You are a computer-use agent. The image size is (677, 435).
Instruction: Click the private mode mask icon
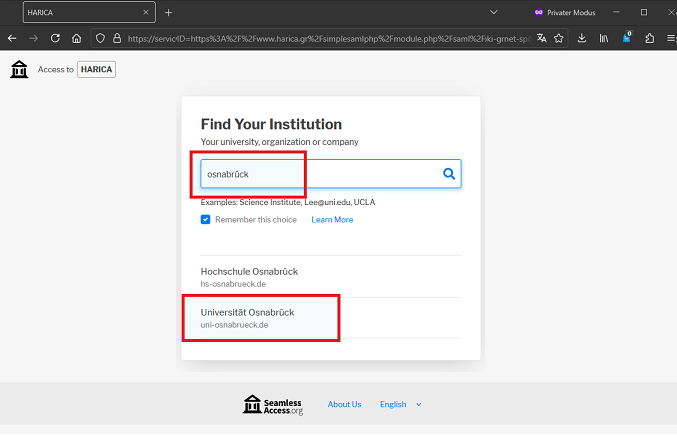coord(538,13)
